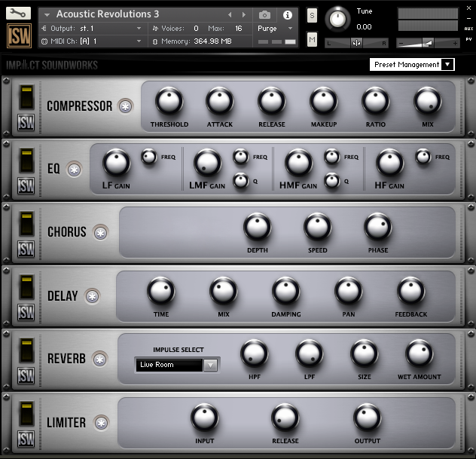Open the Preset Management dropdown
Image resolution: width=476 pixels, height=459 pixels.
(x=412, y=65)
